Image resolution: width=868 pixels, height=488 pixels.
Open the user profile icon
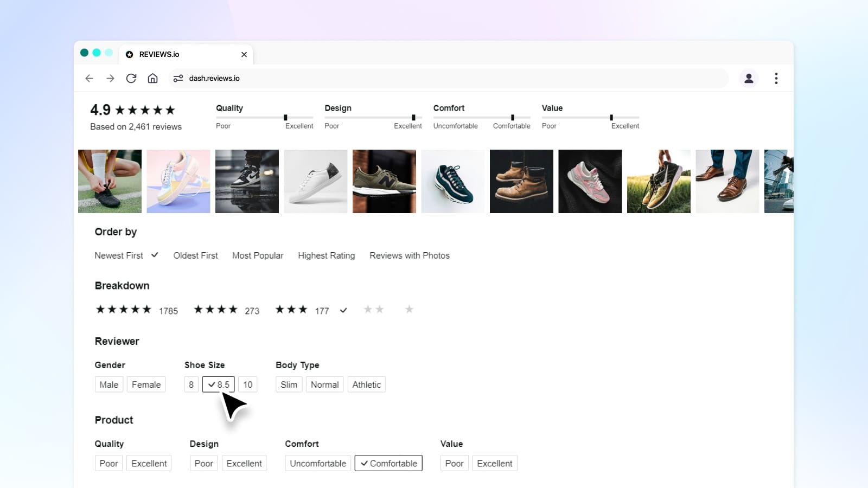point(749,79)
